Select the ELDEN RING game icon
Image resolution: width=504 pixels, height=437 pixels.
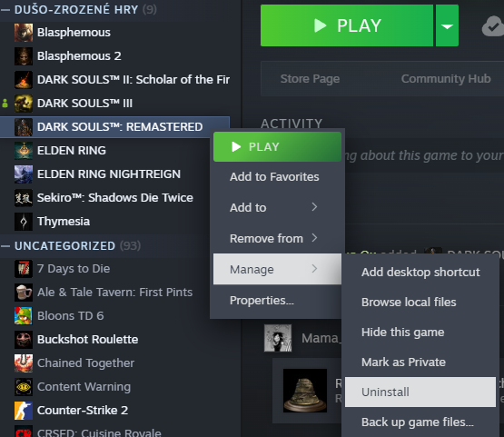pyautogui.click(x=24, y=151)
